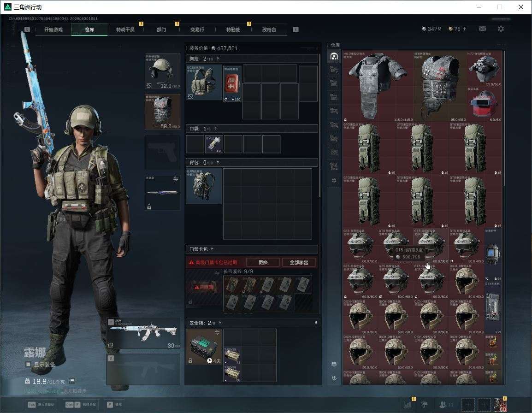This screenshot has width=532, height=413.
Task: Pin the 安全箱 section
Action: click(x=316, y=323)
